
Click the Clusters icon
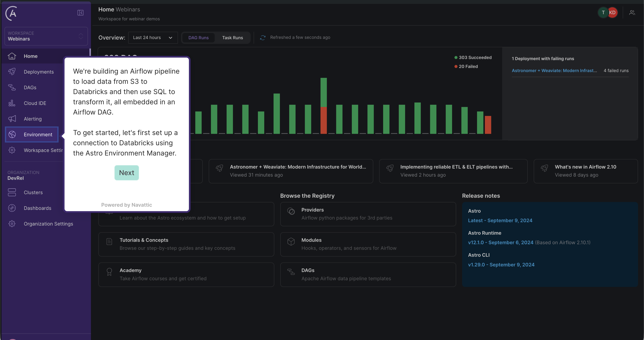click(12, 192)
